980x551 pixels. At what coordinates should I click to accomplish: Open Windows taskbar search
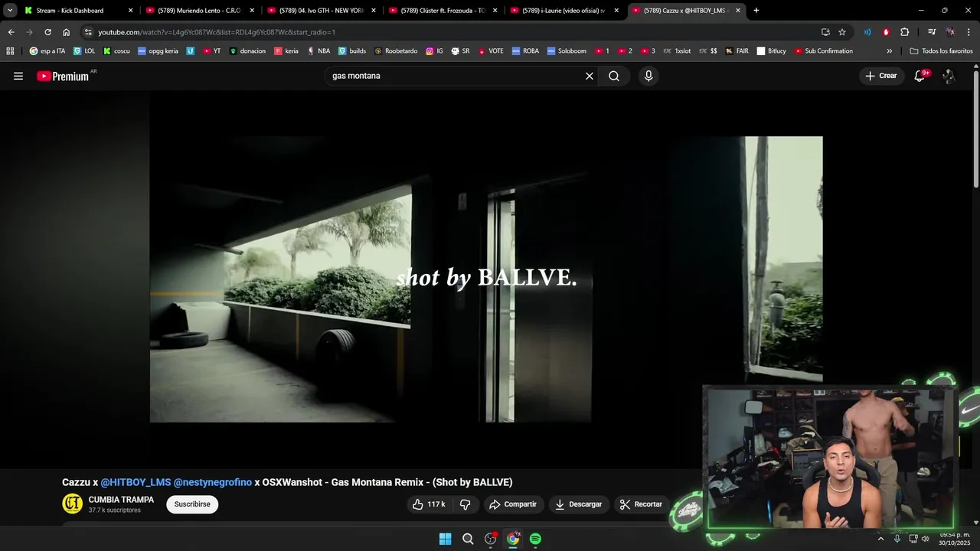(468, 539)
